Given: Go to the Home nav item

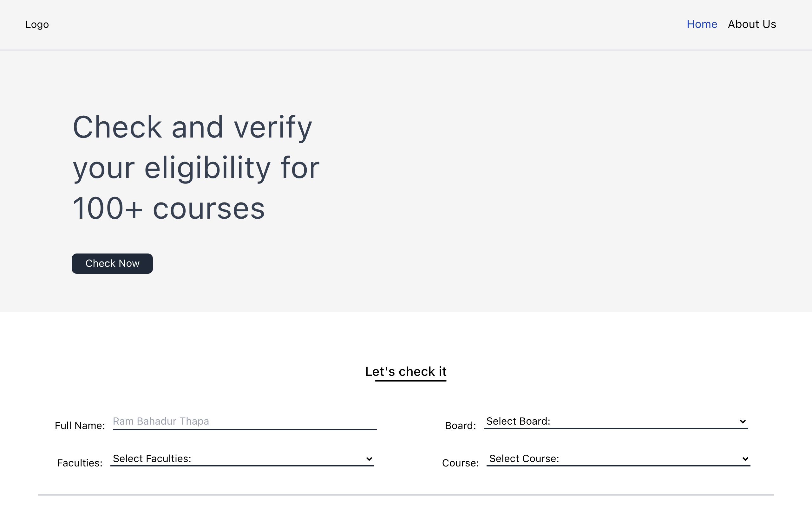Looking at the screenshot, I should click(x=702, y=24).
